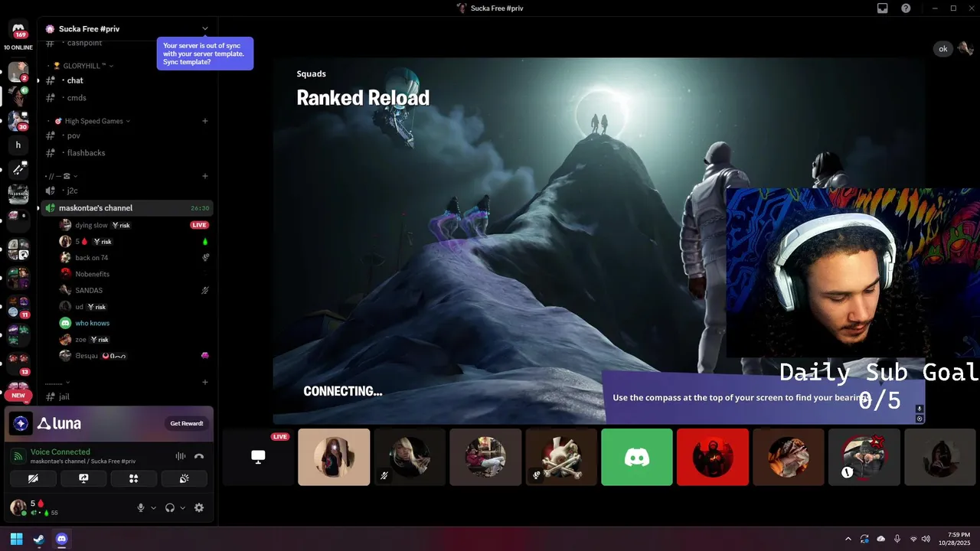Select maskontae's channel voice channel
The height and width of the screenshot is (551, 980).
(126, 208)
